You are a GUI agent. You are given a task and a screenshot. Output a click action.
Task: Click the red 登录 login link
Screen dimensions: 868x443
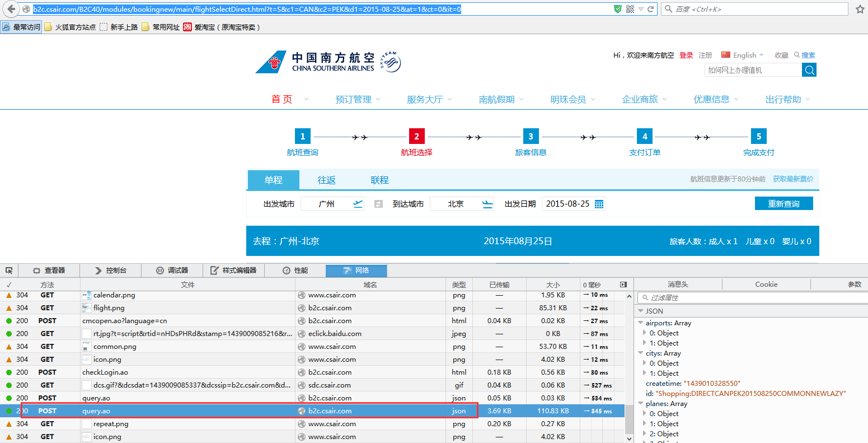[686, 55]
